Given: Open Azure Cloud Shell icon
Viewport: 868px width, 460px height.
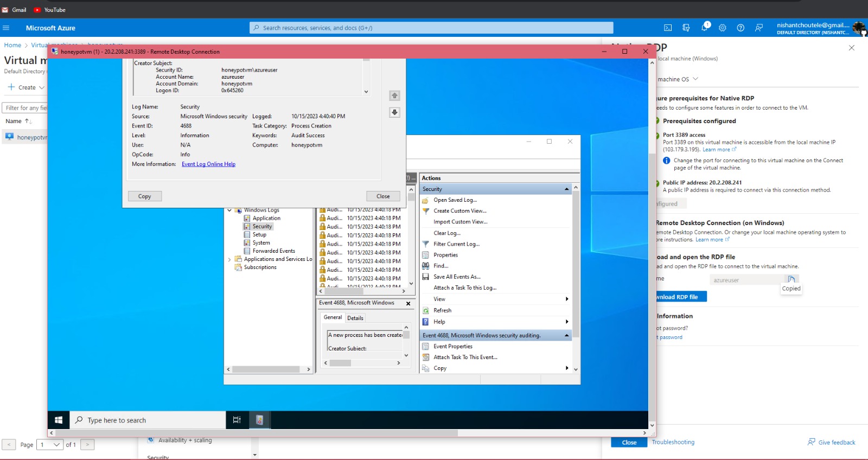Looking at the screenshot, I should pos(668,28).
